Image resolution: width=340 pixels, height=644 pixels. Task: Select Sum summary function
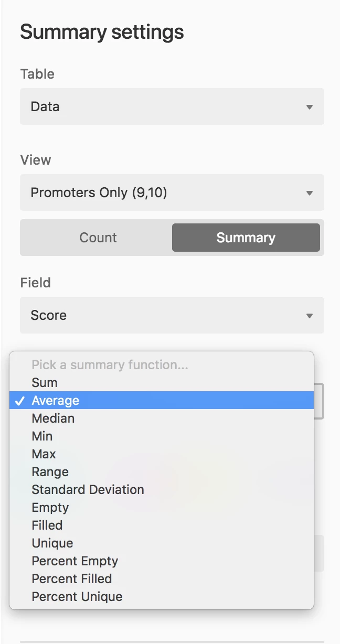(44, 382)
